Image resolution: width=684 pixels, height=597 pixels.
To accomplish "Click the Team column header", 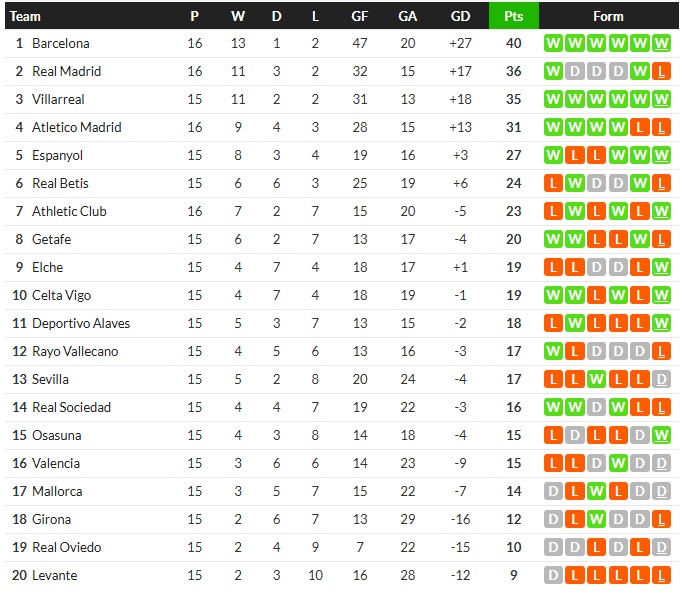I will coord(25,16).
